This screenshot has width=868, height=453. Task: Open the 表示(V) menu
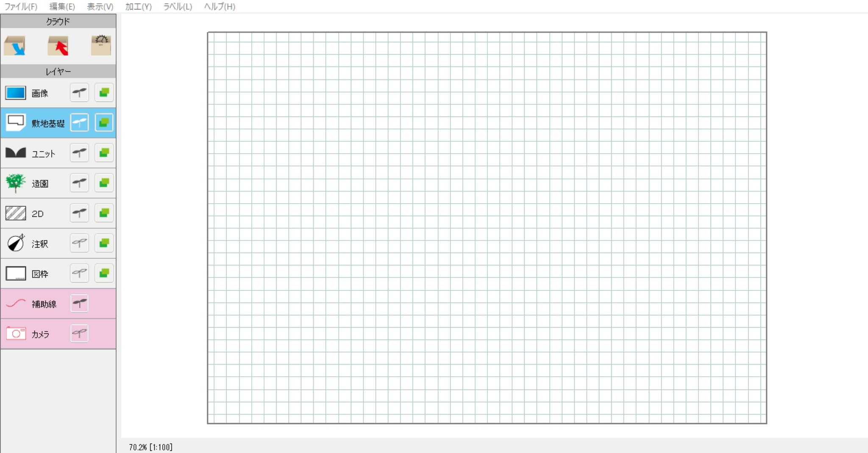pyautogui.click(x=100, y=6)
